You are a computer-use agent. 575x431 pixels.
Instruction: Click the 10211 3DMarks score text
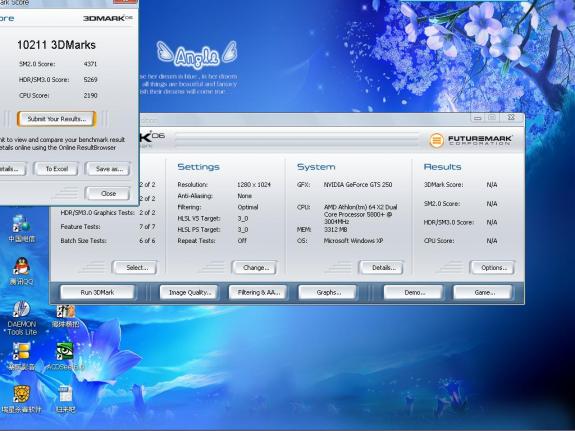(56, 45)
